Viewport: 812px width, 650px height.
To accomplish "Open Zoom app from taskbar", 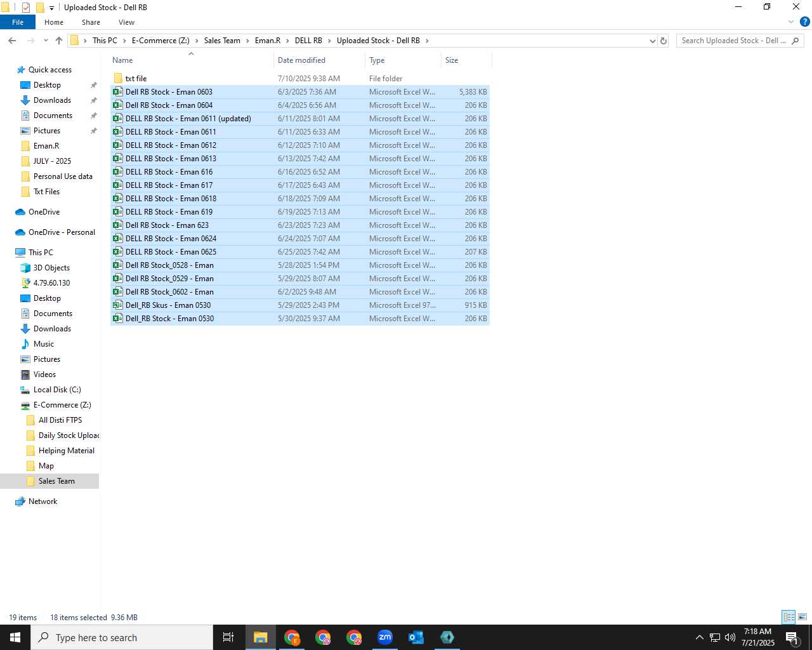I will (385, 637).
